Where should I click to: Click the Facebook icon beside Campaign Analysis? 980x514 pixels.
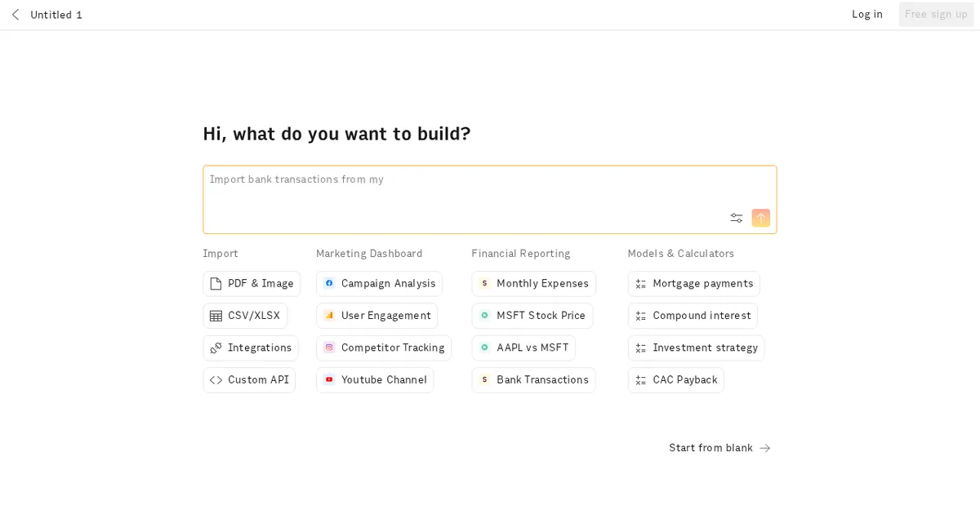click(x=329, y=283)
